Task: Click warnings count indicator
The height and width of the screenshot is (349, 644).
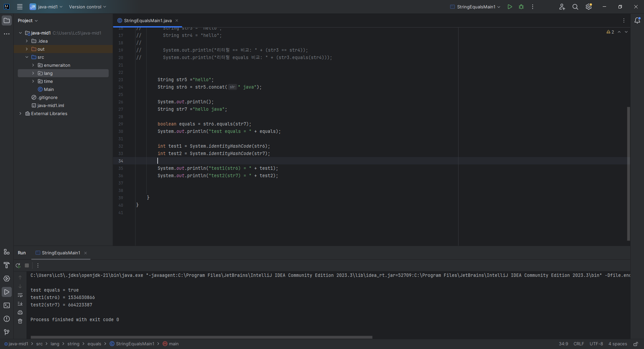Action: coord(610,32)
